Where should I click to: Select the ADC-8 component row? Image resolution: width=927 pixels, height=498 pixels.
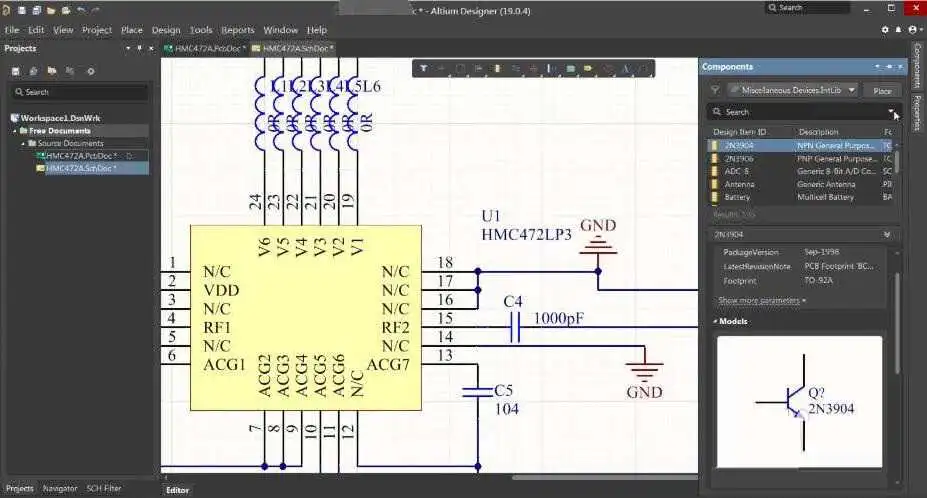point(802,171)
